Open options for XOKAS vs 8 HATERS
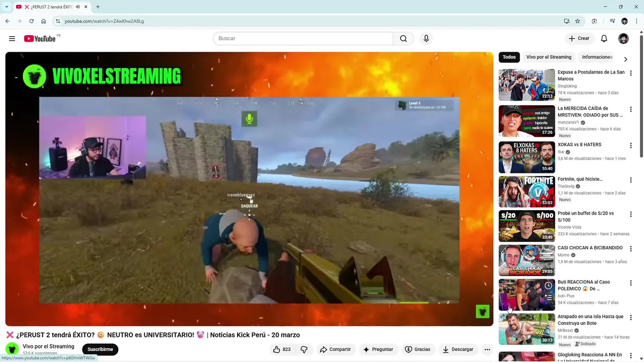 [631, 146]
